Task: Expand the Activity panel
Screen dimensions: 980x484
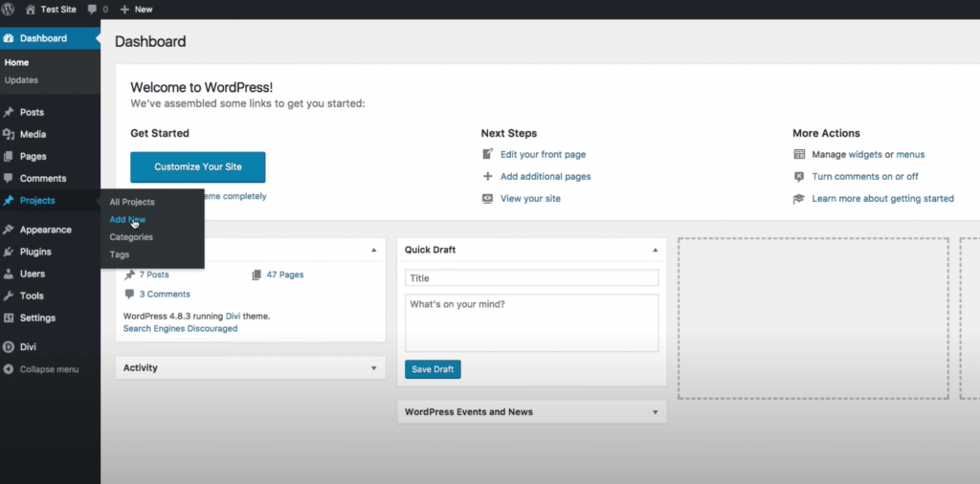Action: click(x=374, y=368)
